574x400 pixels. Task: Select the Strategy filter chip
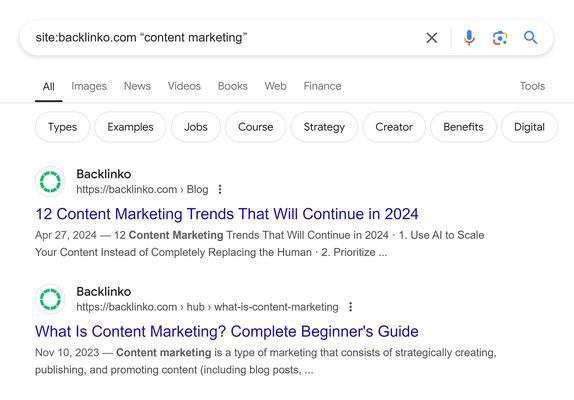(324, 127)
